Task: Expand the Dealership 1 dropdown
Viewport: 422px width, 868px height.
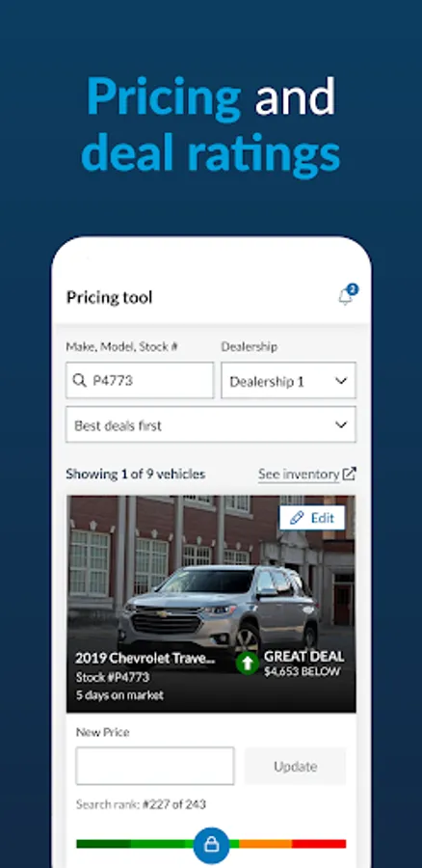Action: [288, 380]
